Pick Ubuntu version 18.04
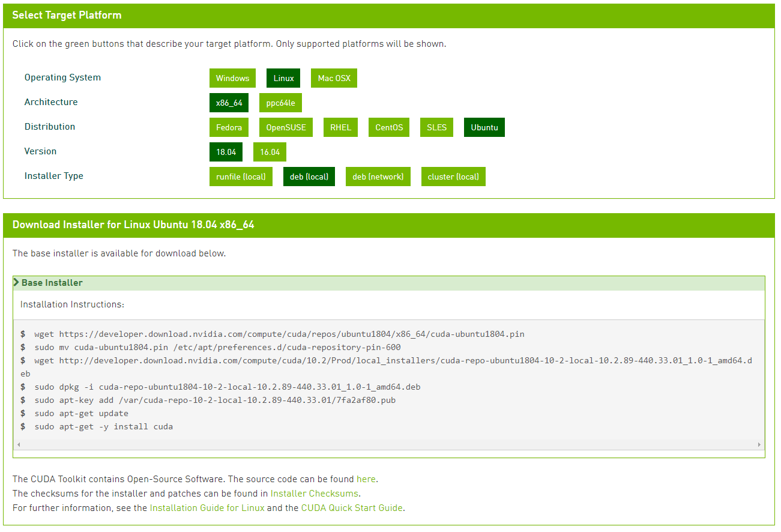 coord(226,152)
